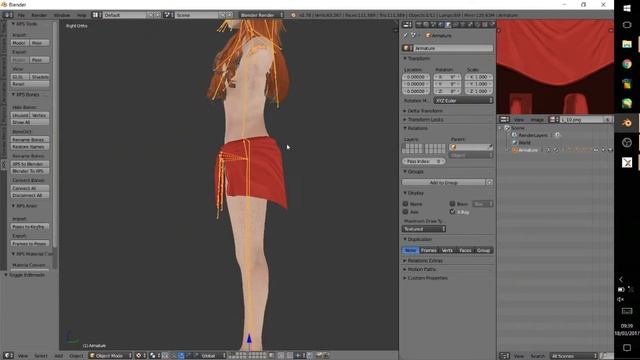Enable the Axis display checkbox
This screenshot has width=640, height=360.
click(405, 211)
